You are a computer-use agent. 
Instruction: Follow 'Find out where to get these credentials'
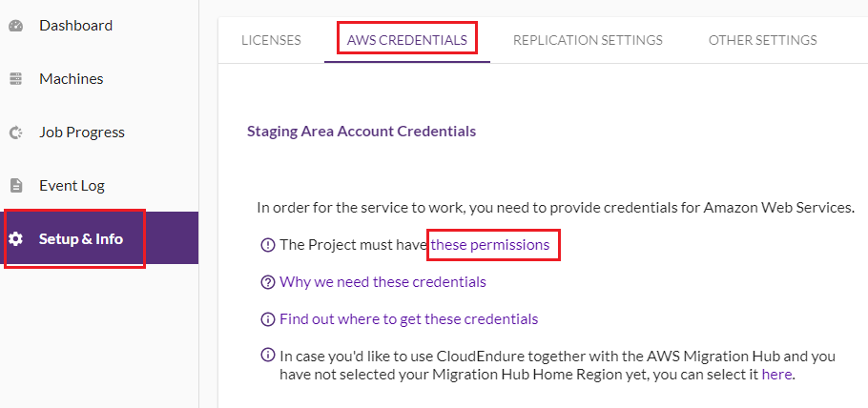(x=408, y=319)
